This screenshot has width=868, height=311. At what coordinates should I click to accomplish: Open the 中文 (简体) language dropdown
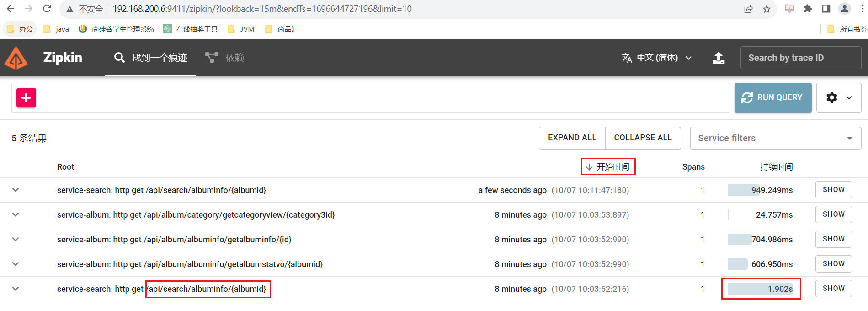click(657, 58)
